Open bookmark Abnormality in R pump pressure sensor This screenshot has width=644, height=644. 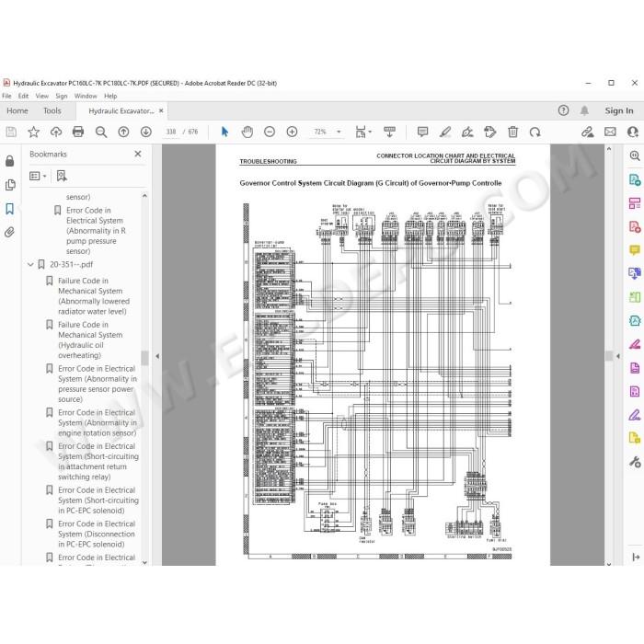click(96, 230)
